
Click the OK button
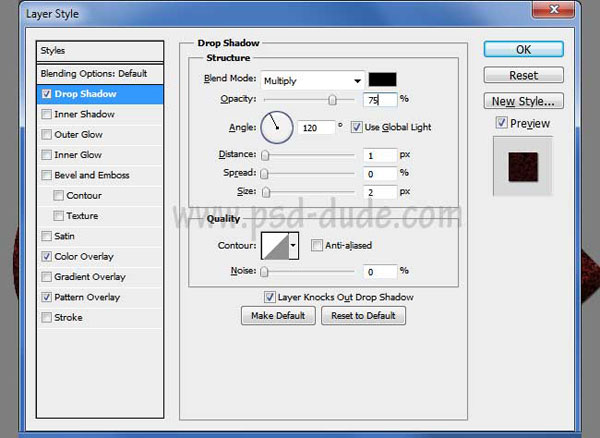tap(523, 49)
